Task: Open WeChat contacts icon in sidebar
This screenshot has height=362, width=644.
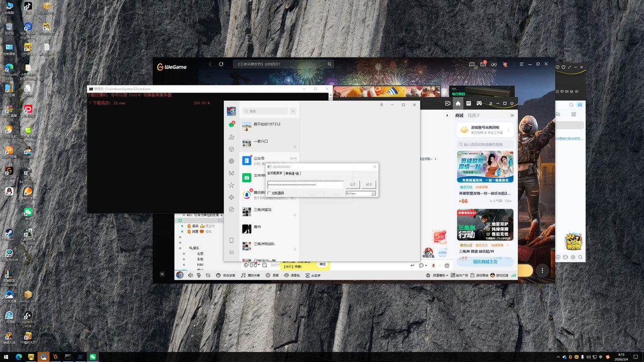Action: coord(231,137)
